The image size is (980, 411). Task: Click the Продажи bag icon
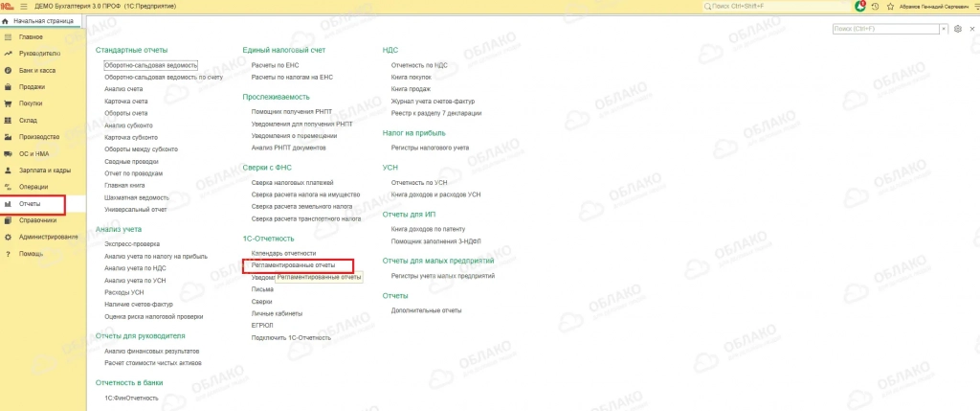click(x=8, y=87)
